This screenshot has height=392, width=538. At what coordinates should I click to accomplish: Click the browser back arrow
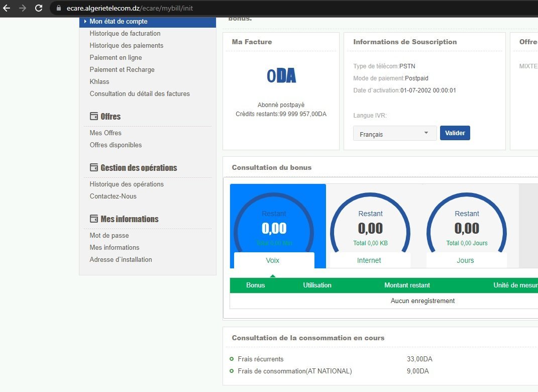pyautogui.click(x=7, y=8)
